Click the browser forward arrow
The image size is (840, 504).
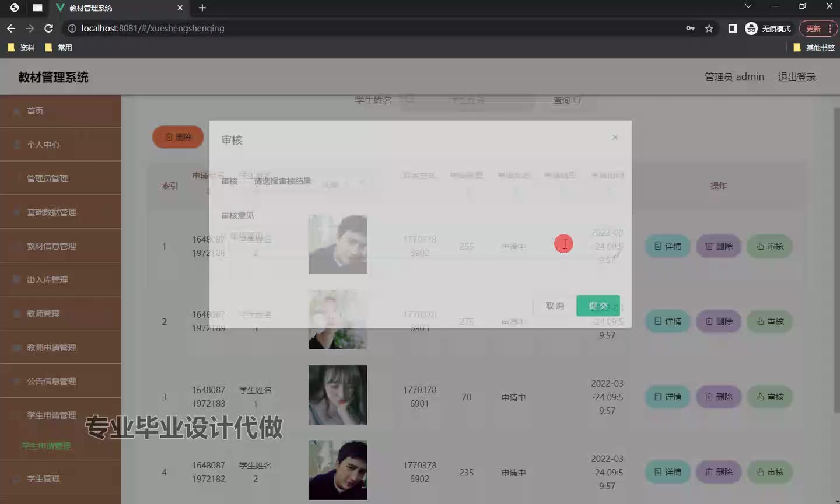(30, 28)
